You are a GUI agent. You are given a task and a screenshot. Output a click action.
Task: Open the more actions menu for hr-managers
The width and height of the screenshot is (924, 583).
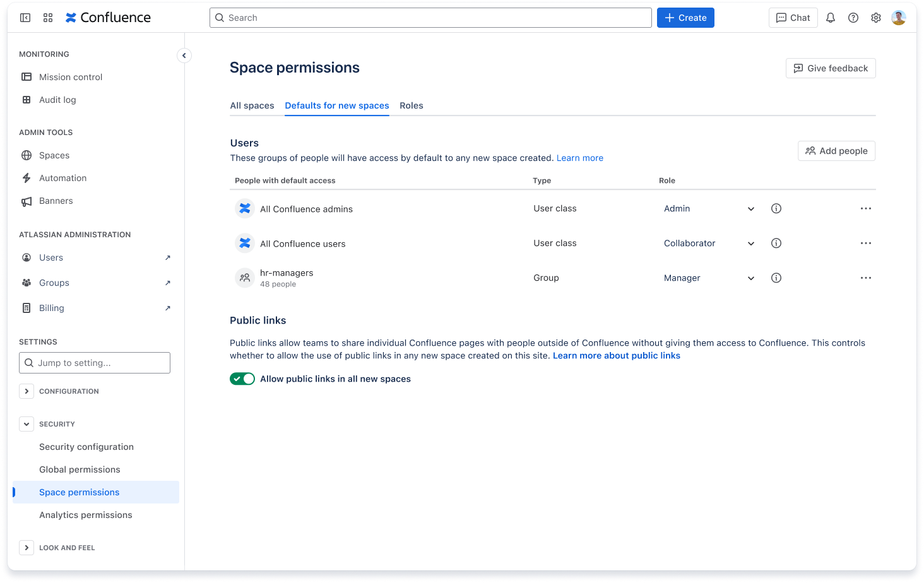point(865,278)
